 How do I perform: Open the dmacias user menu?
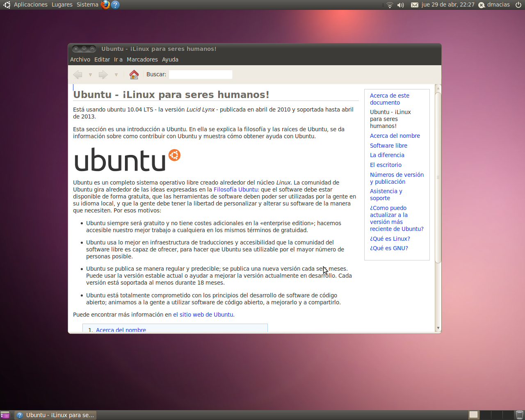(494, 5)
